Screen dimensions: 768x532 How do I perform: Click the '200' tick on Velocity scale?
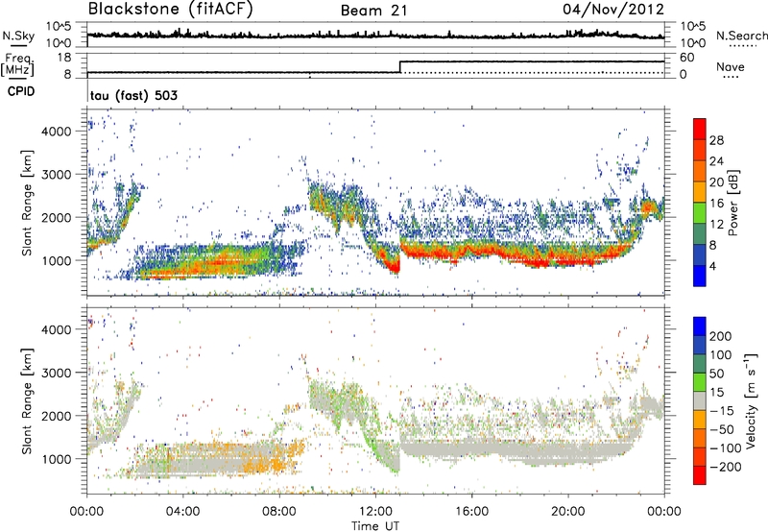(x=721, y=336)
